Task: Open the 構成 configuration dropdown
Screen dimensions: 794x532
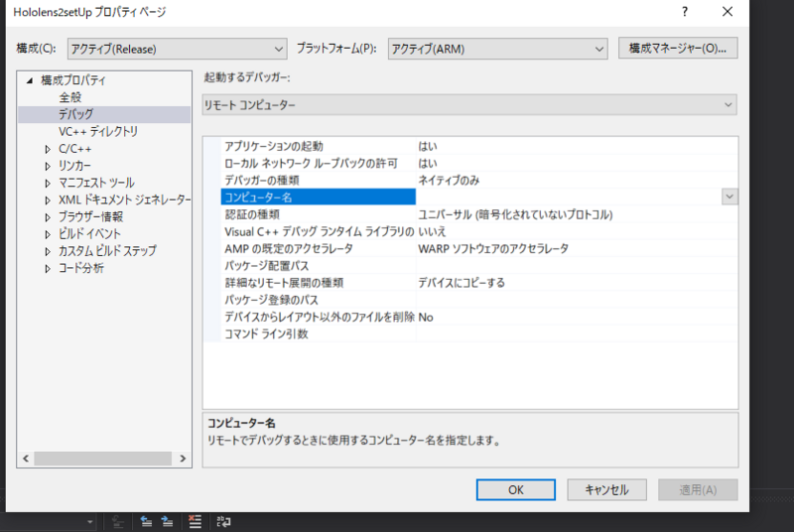Action: tap(178, 49)
